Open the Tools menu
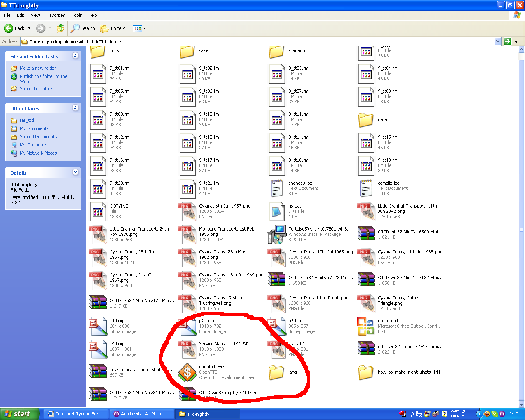The width and height of the screenshot is (525, 420). [x=77, y=15]
